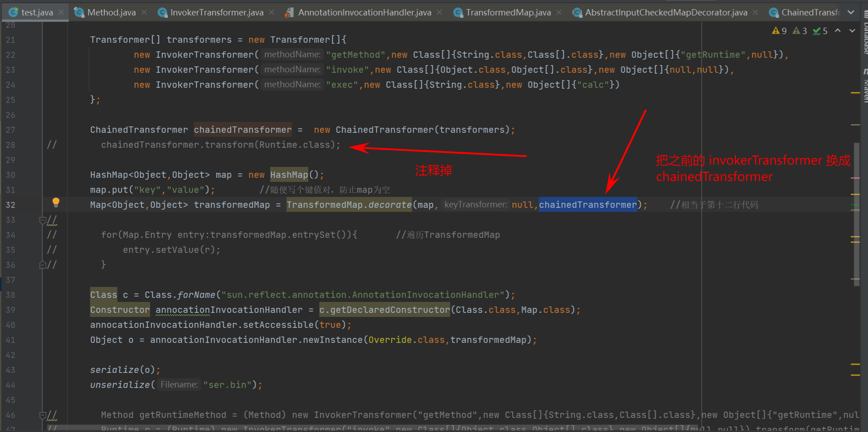The height and width of the screenshot is (432, 868).
Task: Go to next highlighted error arrow
Action: [x=852, y=30]
